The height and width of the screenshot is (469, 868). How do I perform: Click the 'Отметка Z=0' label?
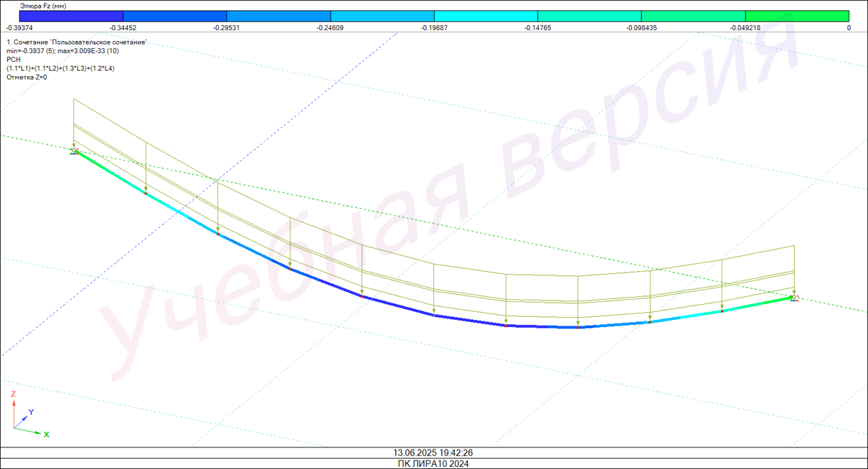tap(27, 77)
